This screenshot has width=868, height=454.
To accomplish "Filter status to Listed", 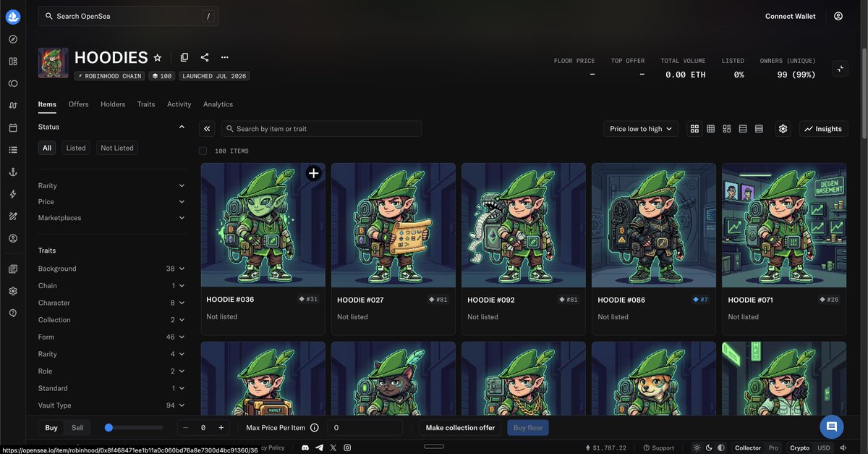I will click(x=76, y=148).
